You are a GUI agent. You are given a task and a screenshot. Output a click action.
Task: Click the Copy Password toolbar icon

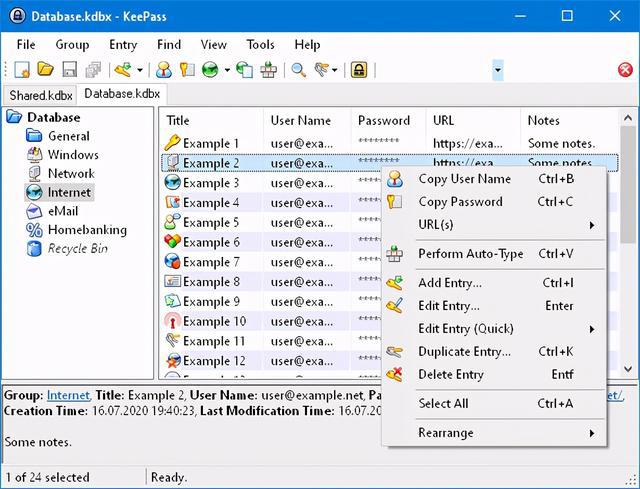[187, 70]
